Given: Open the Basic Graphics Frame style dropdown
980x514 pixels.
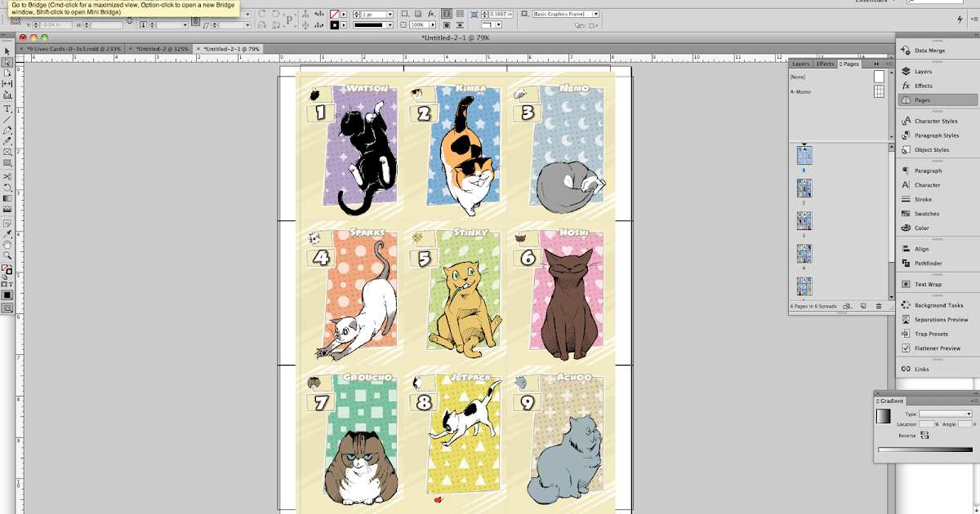Looking at the screenshot, I should (596, 14).
